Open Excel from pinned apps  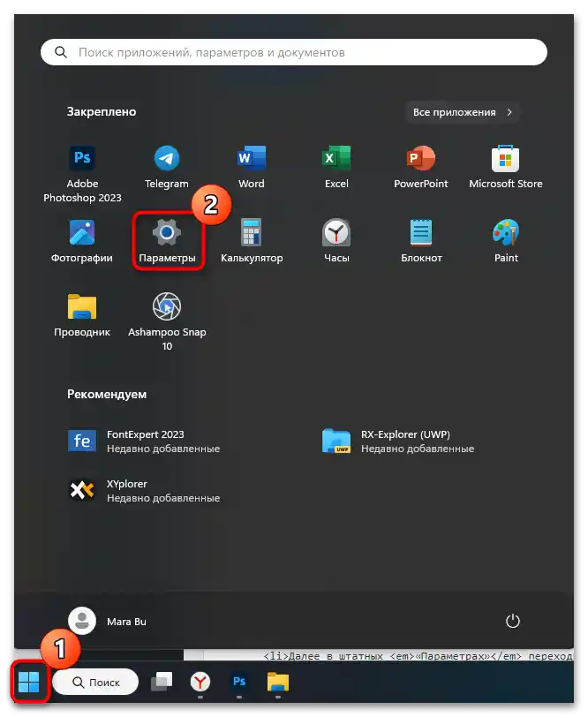point(336,168)
